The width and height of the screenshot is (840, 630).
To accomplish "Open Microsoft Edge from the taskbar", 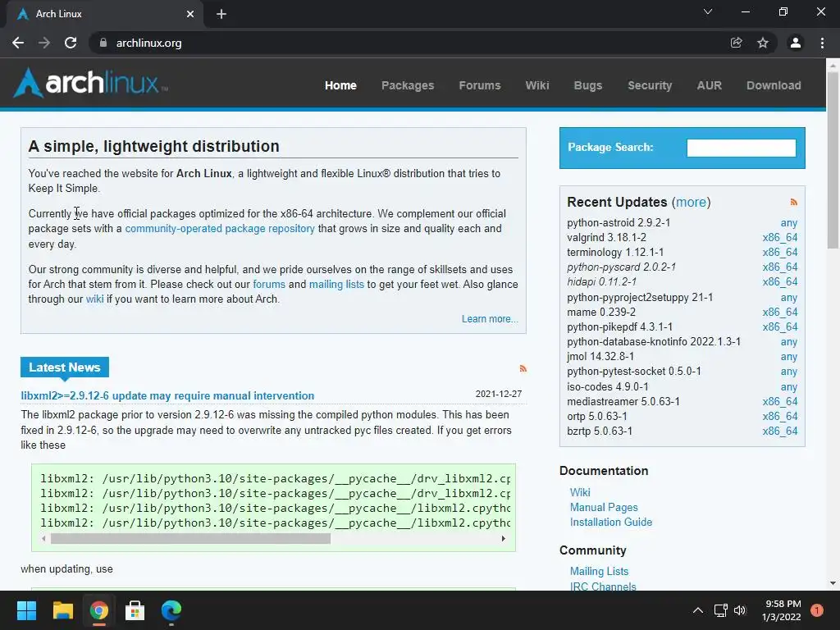I will [171, 610].
